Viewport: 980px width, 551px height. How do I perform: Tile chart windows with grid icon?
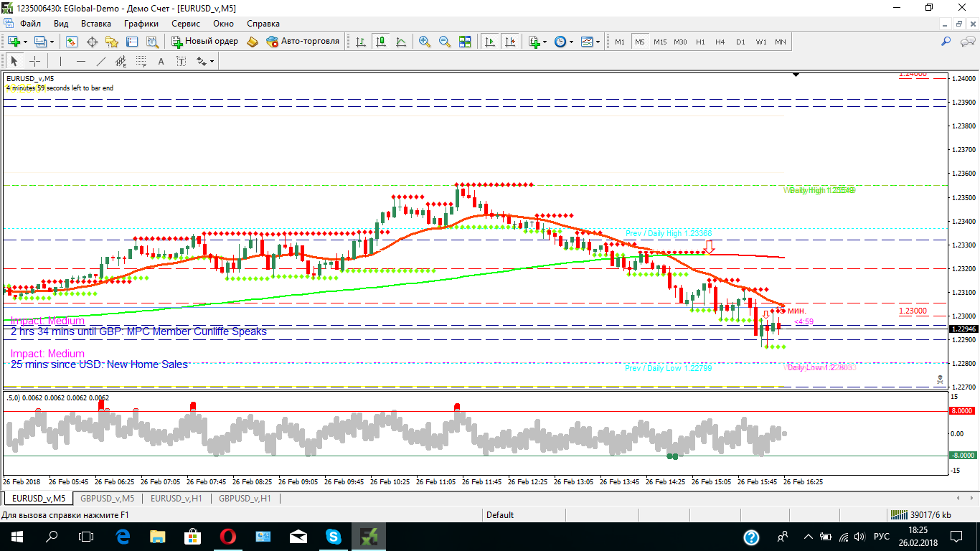(x=465, y=42)
